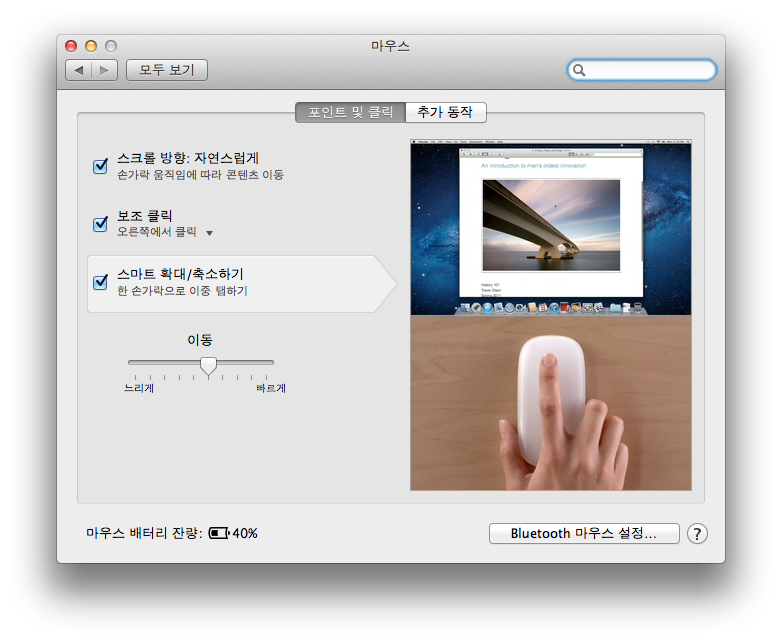
Task: Open the 오른쪽에서 클릭 dropdown arrow
Action: [209, 233]
